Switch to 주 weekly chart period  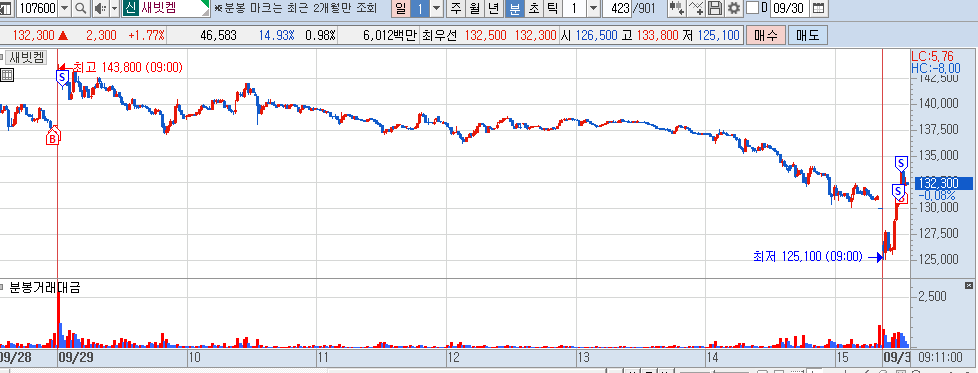457,9
